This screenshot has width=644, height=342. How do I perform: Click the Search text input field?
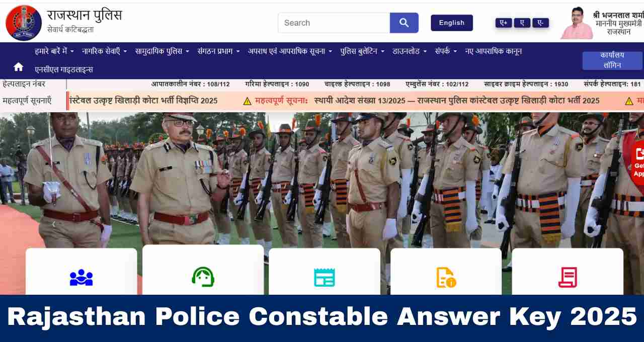(334, 23)
